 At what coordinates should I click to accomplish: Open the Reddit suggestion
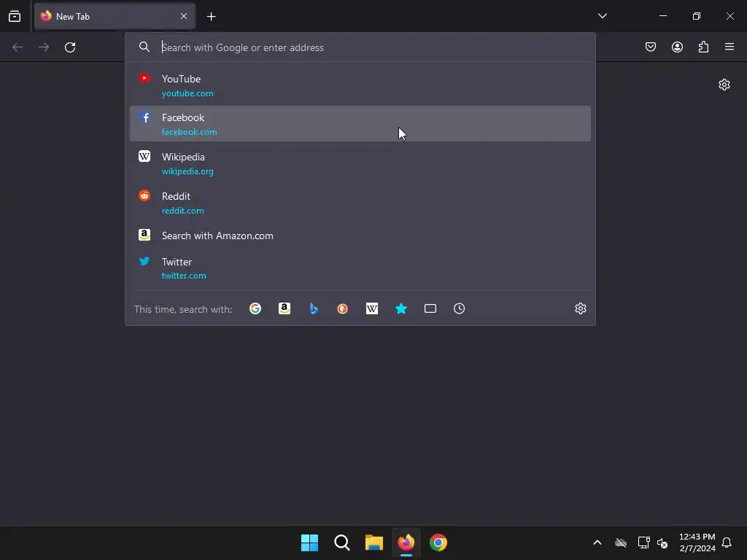pos(360,203)
